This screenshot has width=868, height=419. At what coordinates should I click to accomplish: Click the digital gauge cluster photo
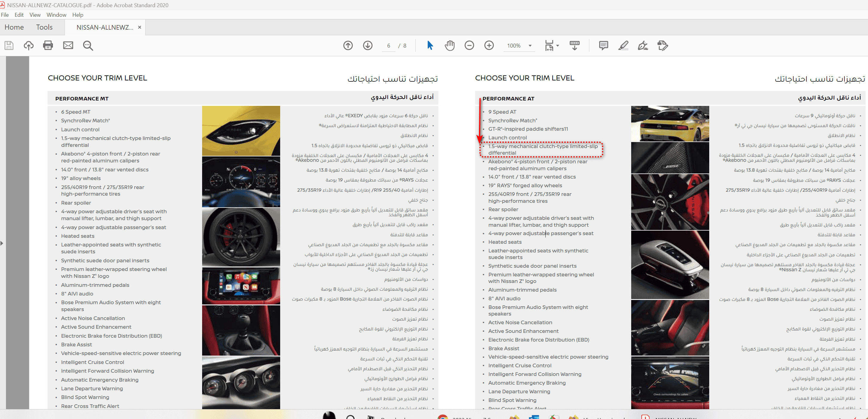click(x=241, y=182)
